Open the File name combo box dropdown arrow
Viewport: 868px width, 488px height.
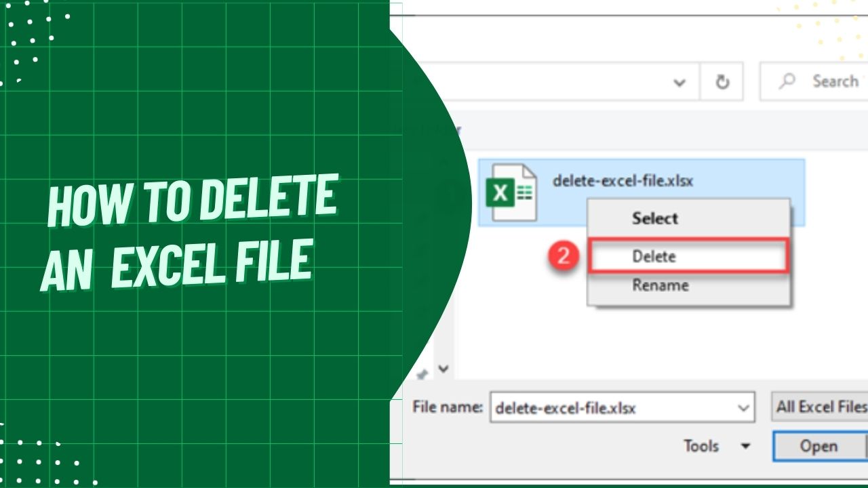[x=743, y=409]
